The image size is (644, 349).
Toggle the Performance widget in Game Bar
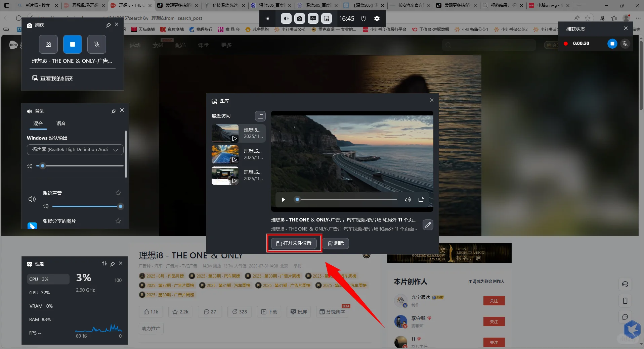tap(313, 18)
